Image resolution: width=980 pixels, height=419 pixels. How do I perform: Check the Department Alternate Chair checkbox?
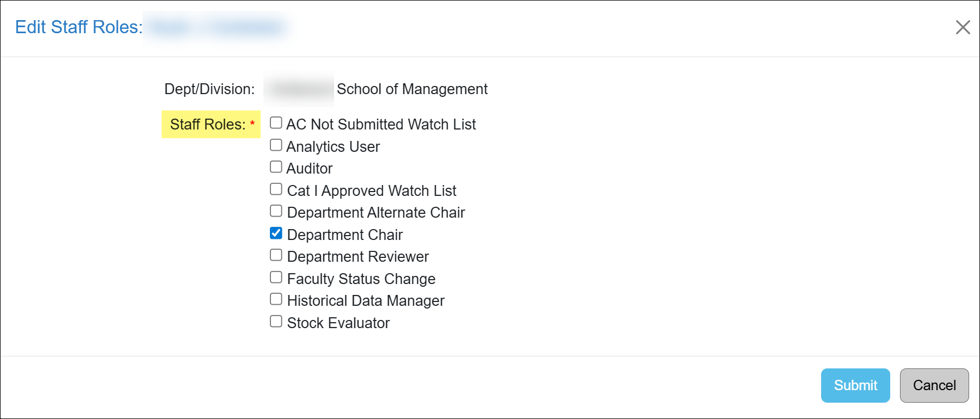pos(276,211)
